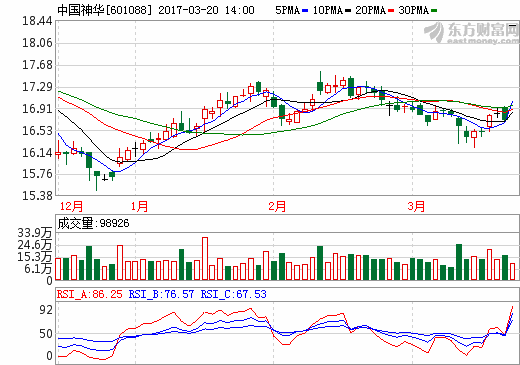Click the 30PMA green legend swatch

434,11
